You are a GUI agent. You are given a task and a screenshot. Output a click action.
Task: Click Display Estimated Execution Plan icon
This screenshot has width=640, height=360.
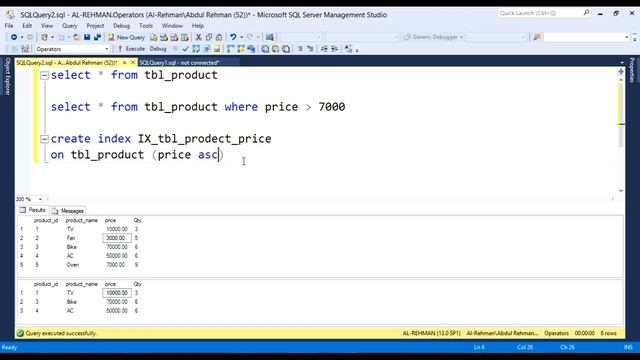point(196,49)
